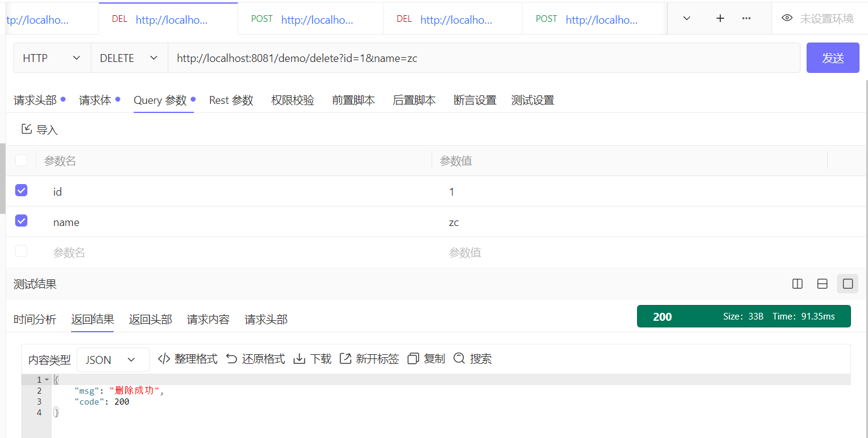Select the 返回结果 result tab
Viewport: 868px width, 438px height.
92,320
